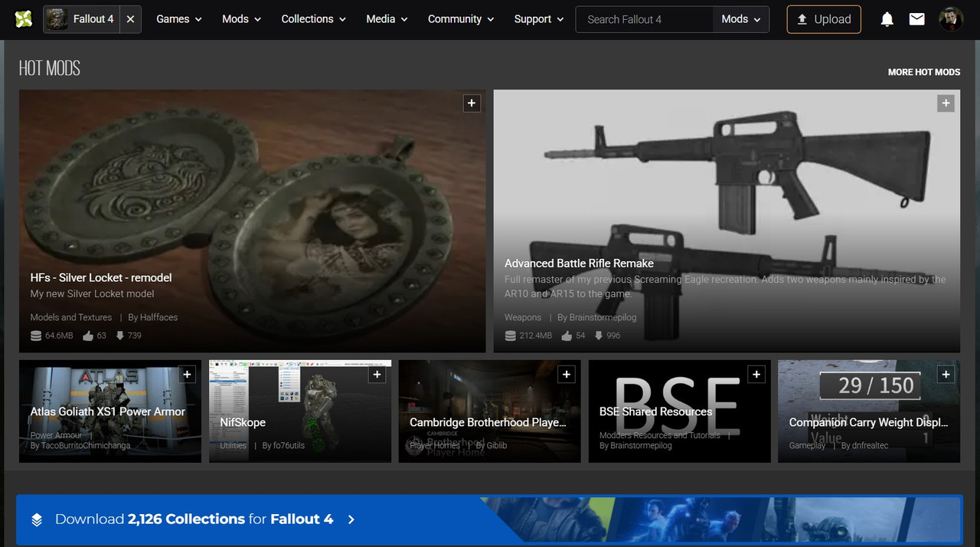Click the plus icon on BSE Shared Resources

tap(756, 375)
